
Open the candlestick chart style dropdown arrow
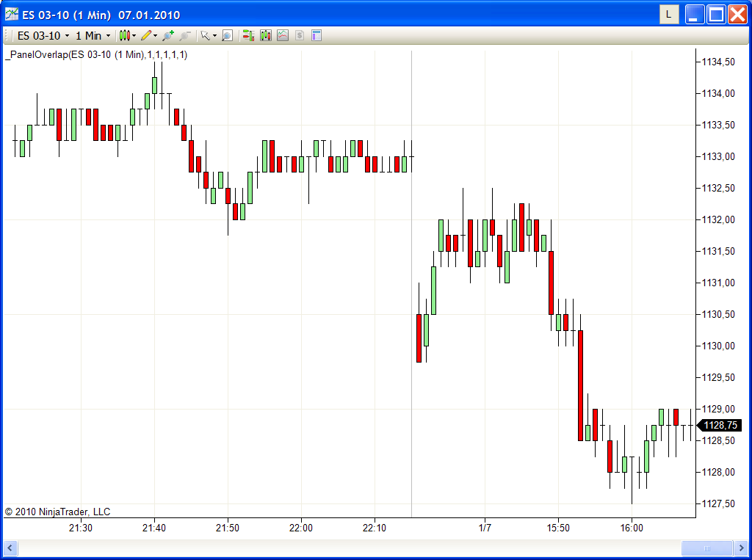[x=134, y=35]
